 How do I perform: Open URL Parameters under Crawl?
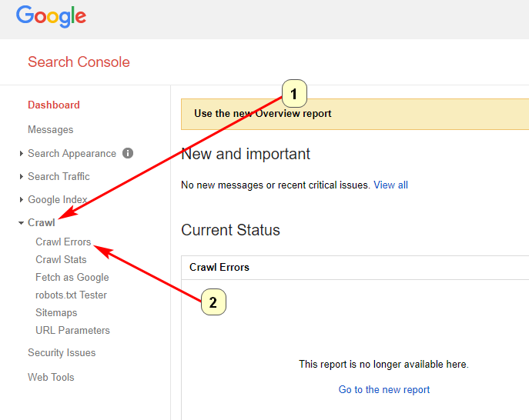pyautogui.click(x=72, y=330)
